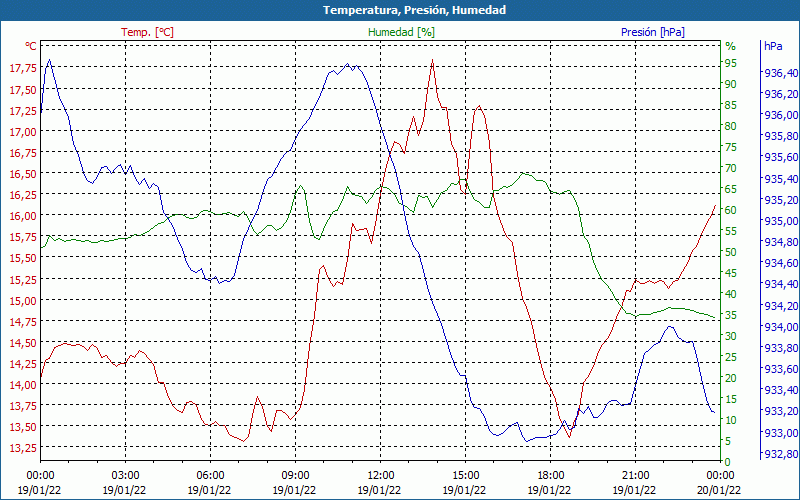
Task: Click the '935,60' pressure axis value
Action: 781,157
